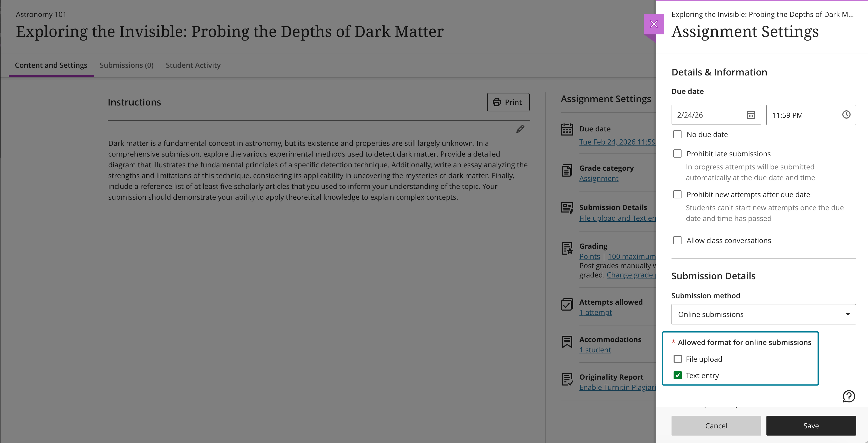Screen dimensions: 868x443
Task: Save the assignment settings
Action: click(x=811, y=426)
